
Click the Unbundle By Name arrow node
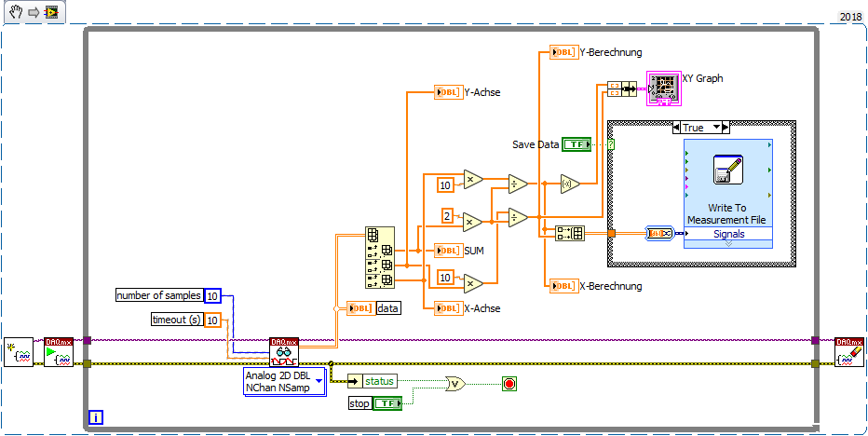pyautogui.click(x=355, y=381)
